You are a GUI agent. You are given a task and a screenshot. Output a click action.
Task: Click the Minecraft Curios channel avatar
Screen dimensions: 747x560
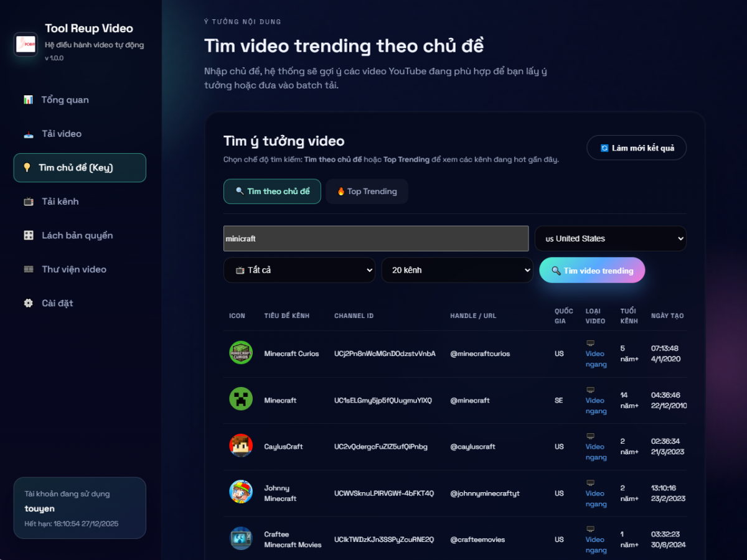click(x=240, y=353)
